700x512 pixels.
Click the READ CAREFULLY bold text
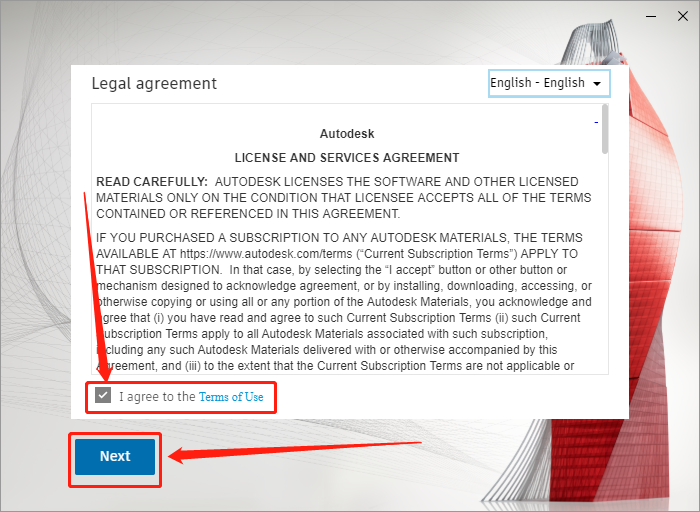coord(152,182)
